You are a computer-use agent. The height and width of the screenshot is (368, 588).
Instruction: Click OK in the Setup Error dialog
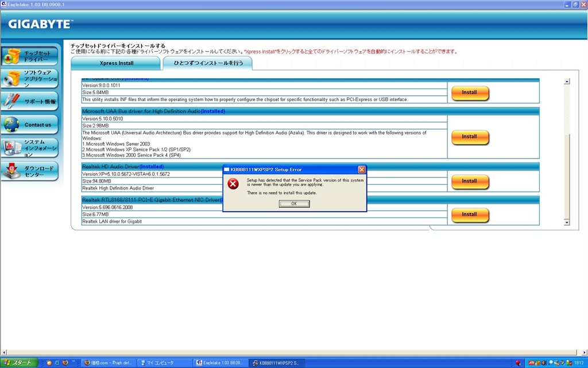click(x=295, y=203)
